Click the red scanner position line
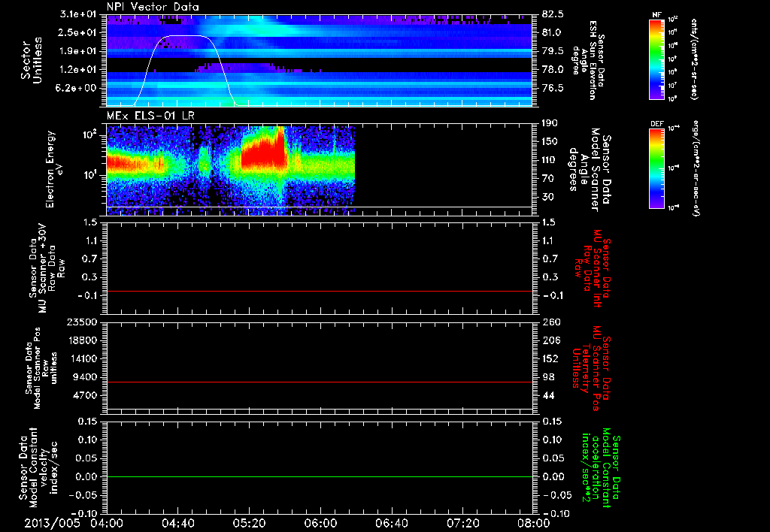770x532 pixels. click(319, 382)
